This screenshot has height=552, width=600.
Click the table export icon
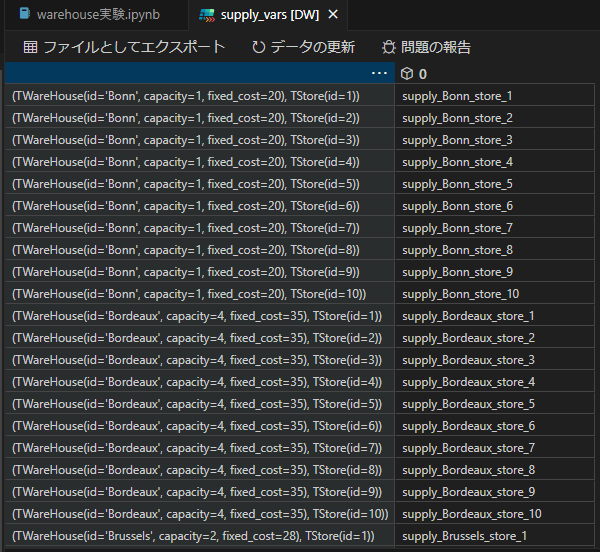point(30,47)
